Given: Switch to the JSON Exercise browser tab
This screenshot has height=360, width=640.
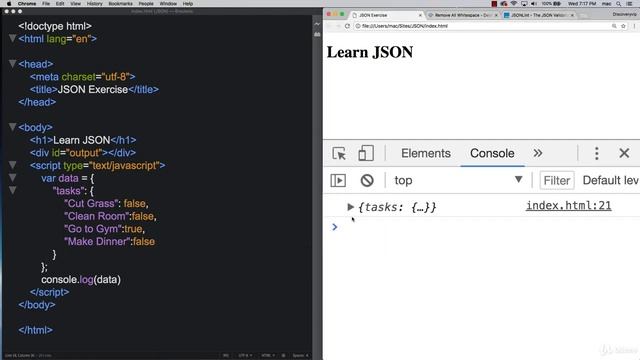Looking at the screenshot, I should click(386, 15).
